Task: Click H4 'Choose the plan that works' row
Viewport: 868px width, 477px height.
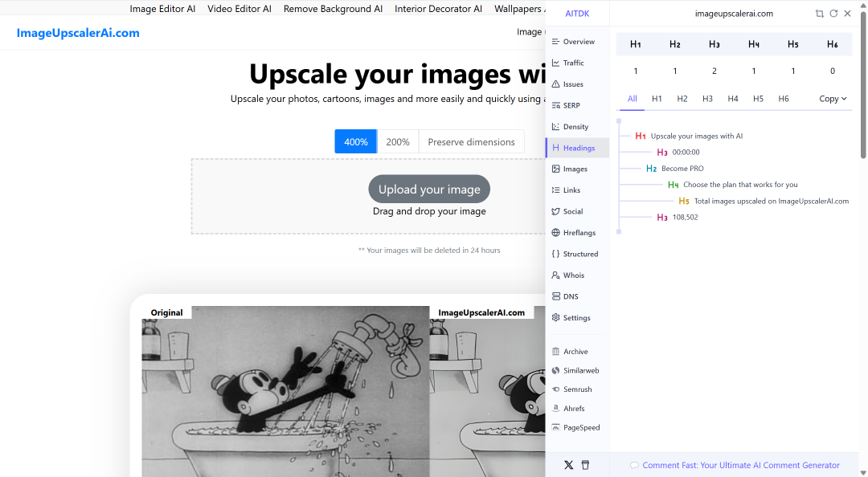Action: click(732, 185)
